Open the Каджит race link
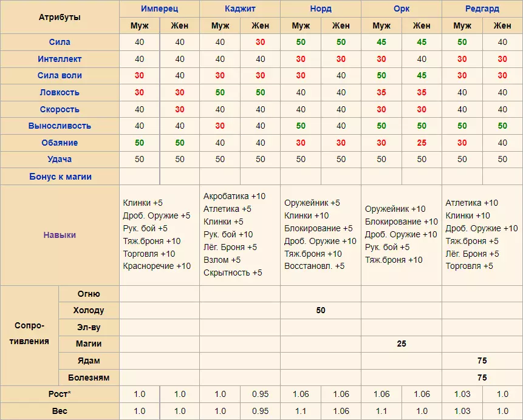The height and width of the screenshot is (420, 523). (x=240, y=8)
